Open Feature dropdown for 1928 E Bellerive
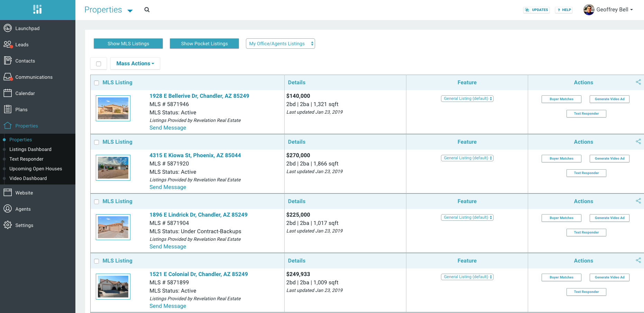Screen dimensions: 644x313 [x=467, y=98]
